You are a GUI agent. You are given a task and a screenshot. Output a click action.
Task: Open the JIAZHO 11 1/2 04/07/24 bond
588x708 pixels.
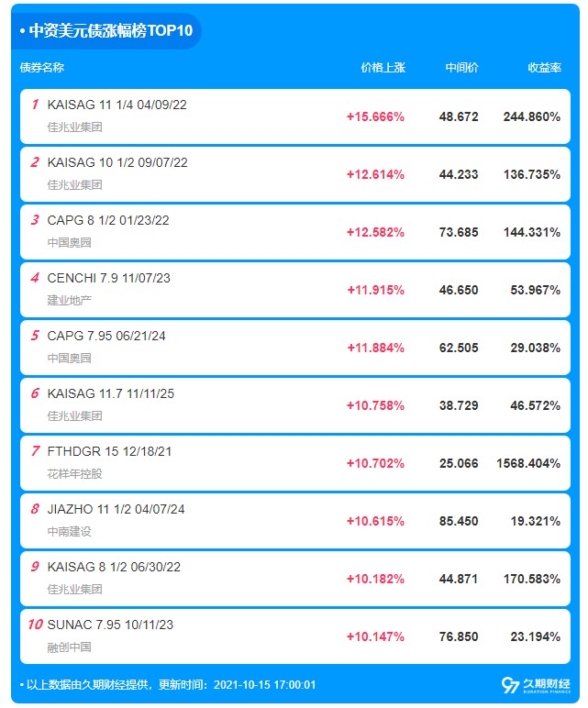click(x=116, y=509)
